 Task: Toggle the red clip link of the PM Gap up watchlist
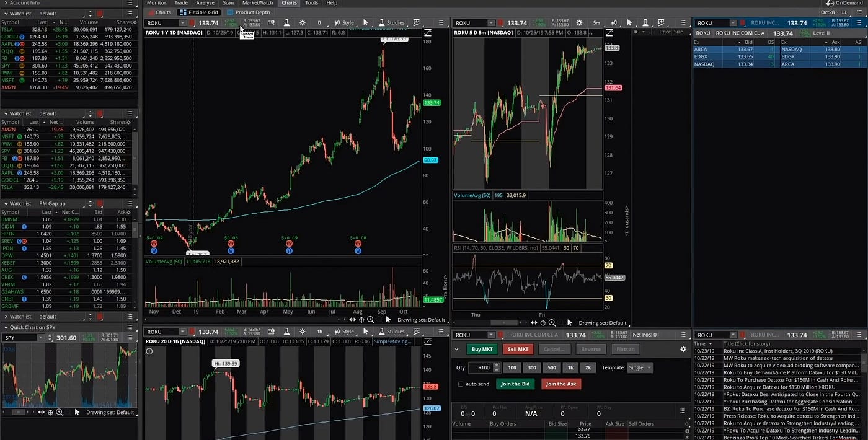coord(100,203)
